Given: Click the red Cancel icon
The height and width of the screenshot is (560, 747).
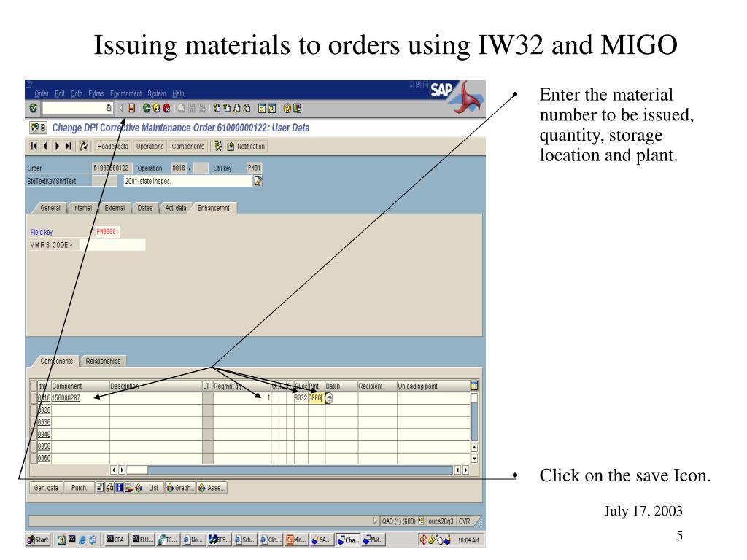Looking at the screenshot, I should pos(166,108).
